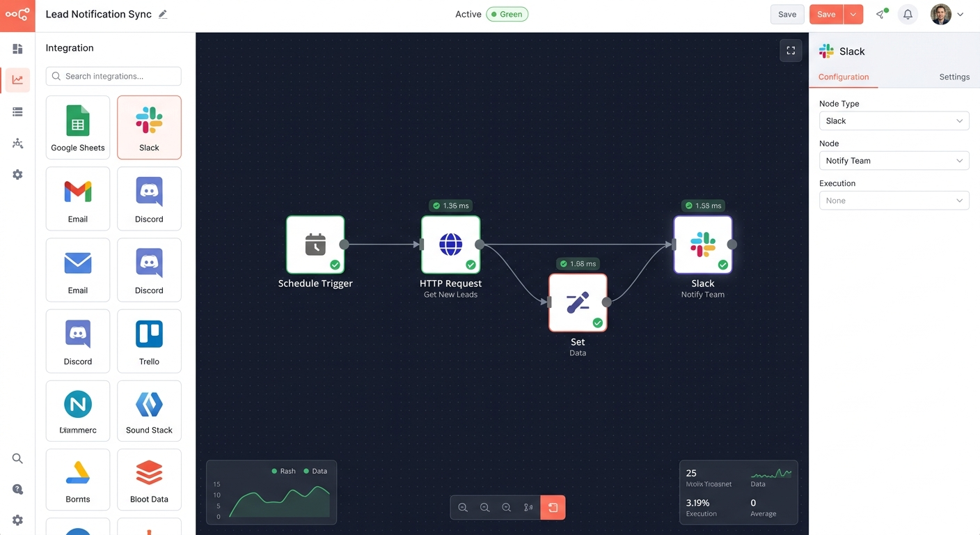
Task: Choose the Email card with blue envelope
Action: (78, 270)
